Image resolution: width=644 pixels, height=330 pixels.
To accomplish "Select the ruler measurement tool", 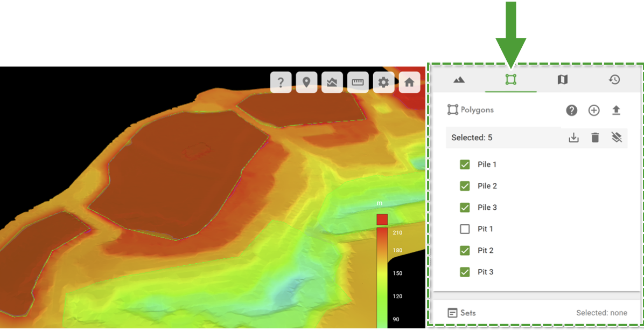I will click(x=358, y=82).
